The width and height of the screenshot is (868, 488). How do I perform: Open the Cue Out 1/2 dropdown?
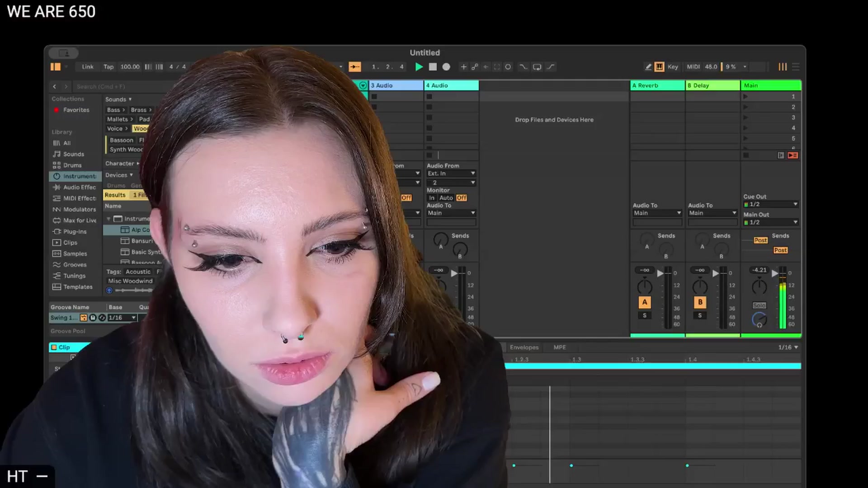[771, 204]
